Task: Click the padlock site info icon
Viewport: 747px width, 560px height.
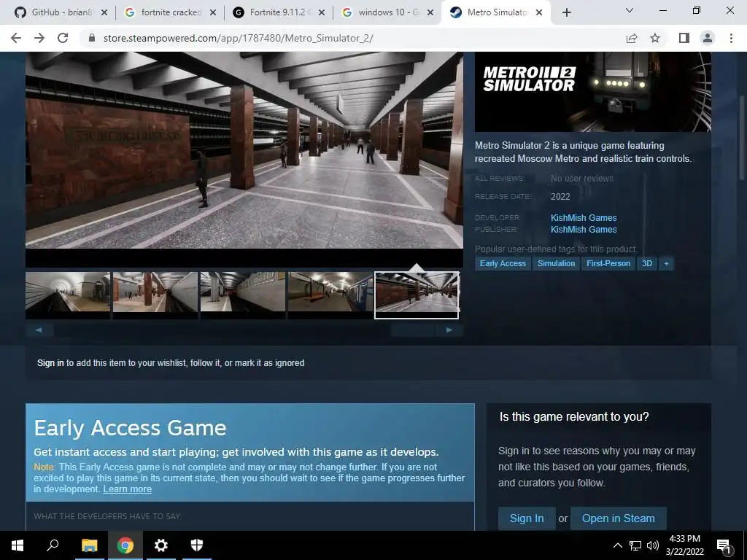Action: pyautogui.click(x=92, y=38)
